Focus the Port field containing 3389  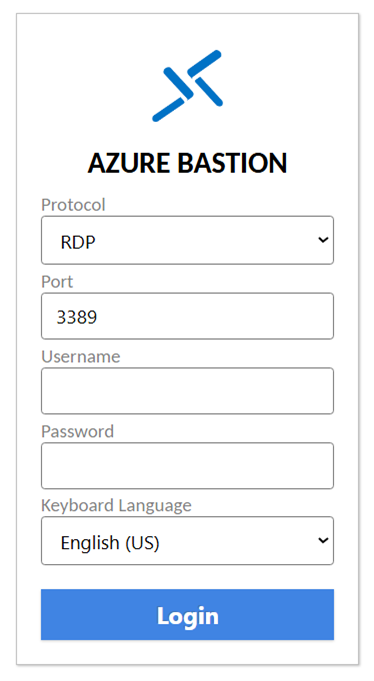point(187,316)
